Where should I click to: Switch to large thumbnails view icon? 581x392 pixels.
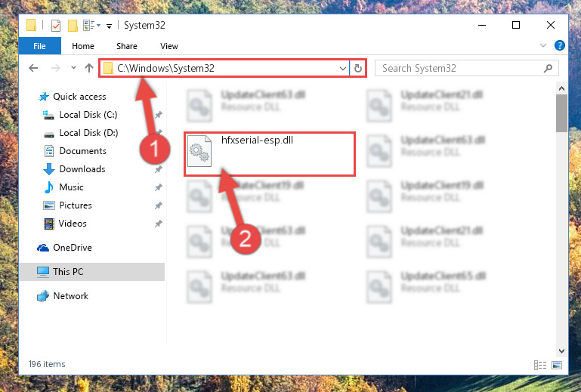[x=557, y=365]
